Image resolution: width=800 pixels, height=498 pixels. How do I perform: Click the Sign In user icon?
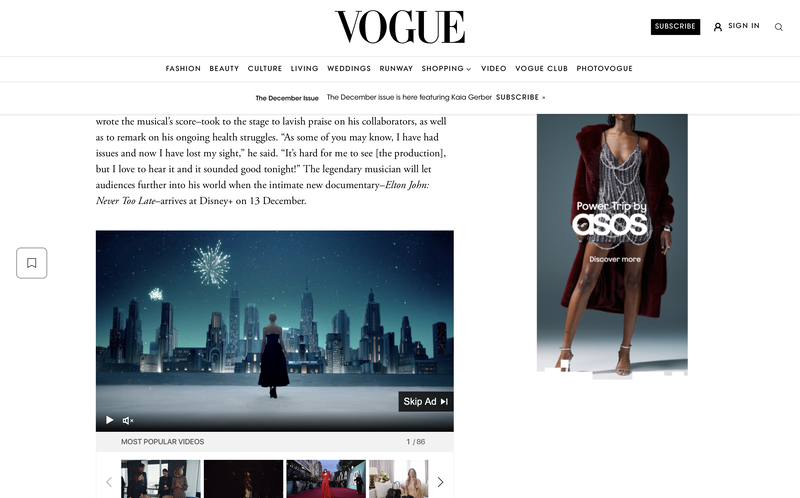pyautogui.click(x=718, y=27)
